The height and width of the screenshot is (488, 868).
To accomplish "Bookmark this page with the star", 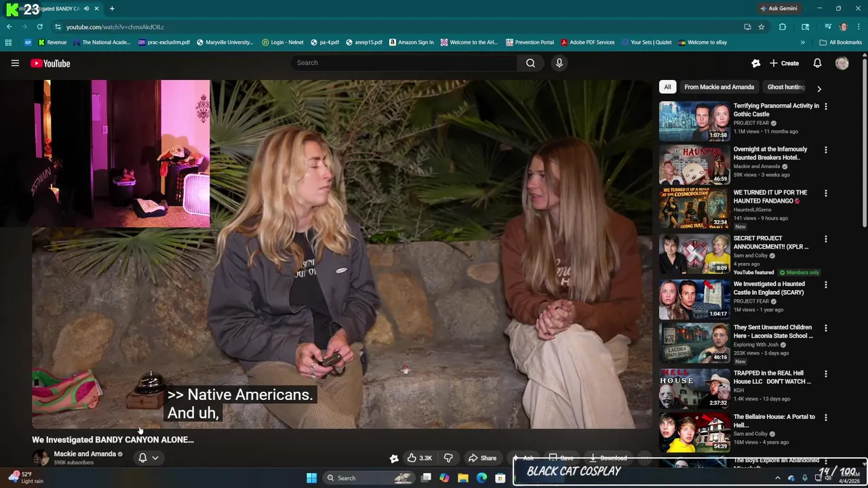I will (762, 27).
